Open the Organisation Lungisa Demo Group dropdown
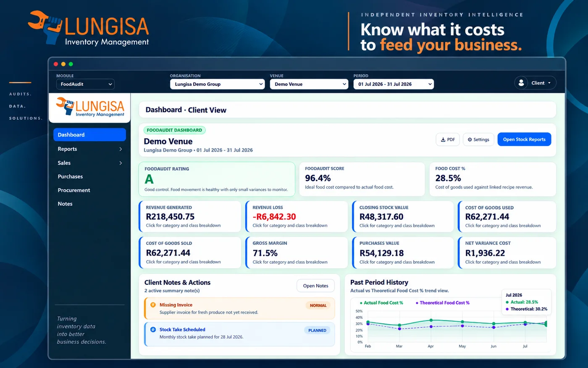 pos(217,84)
